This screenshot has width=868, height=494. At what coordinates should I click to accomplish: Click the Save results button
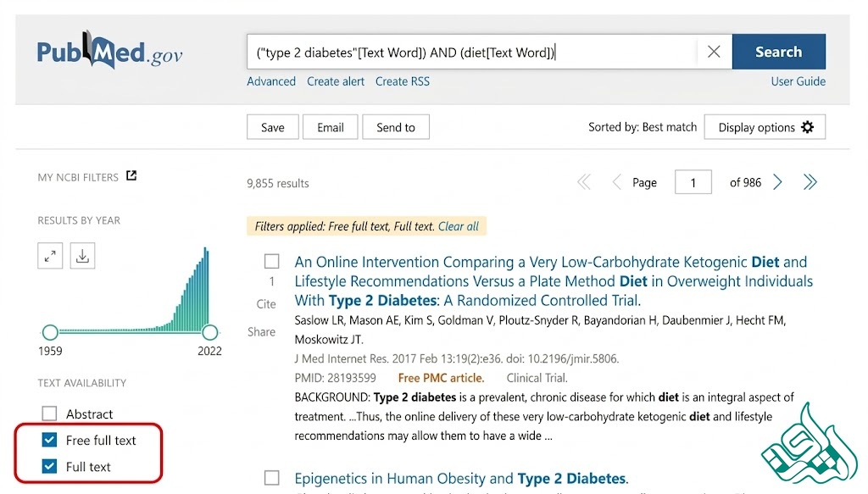point(273,127)
